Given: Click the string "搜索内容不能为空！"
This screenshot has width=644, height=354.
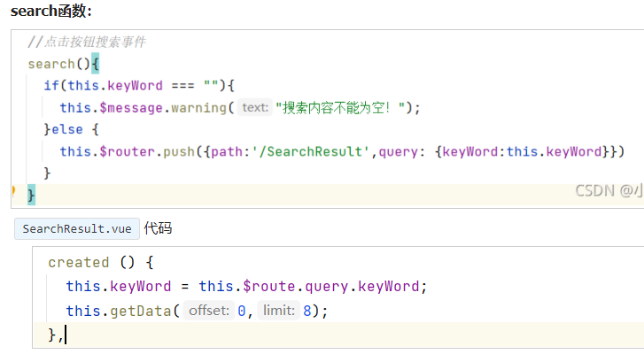Looking at the screenshot, I should [x=340, y=108].
